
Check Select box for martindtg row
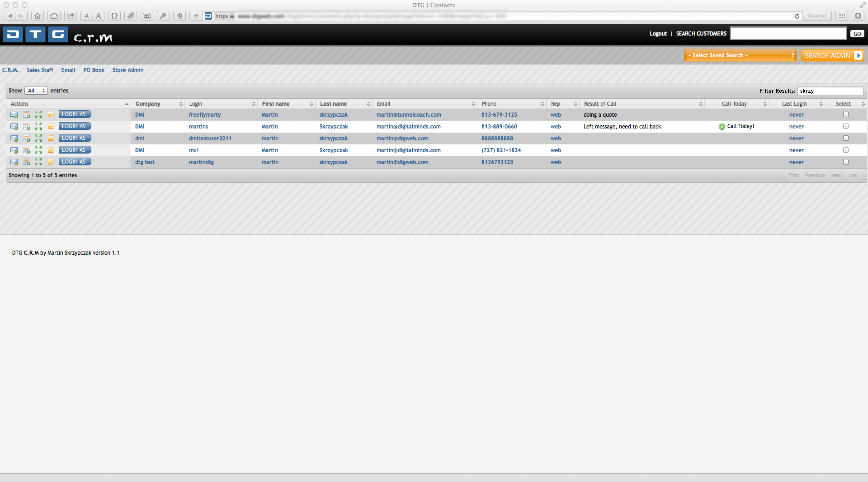point(846,162)
